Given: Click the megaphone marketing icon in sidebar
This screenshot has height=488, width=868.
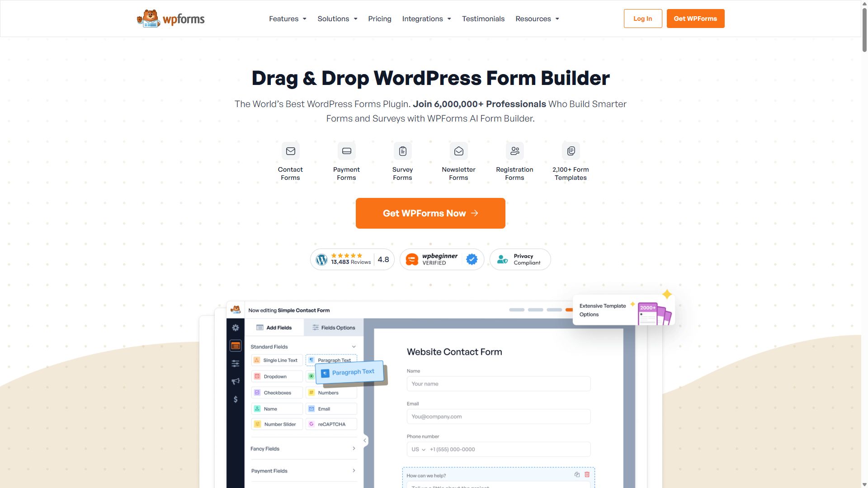Looking at the screenshot, I should 236,381.
